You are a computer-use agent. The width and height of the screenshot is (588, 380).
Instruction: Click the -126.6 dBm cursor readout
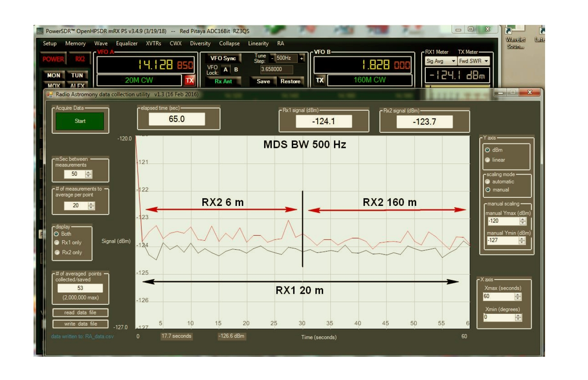231,336
